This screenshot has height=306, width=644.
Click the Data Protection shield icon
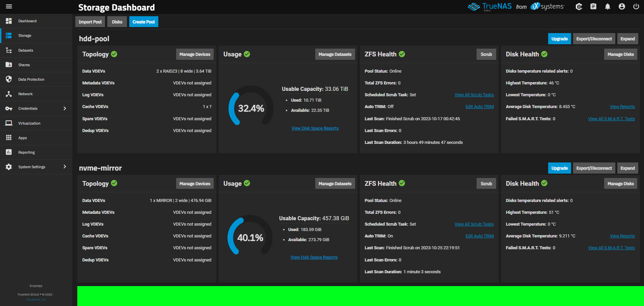[x=9, y=79]
